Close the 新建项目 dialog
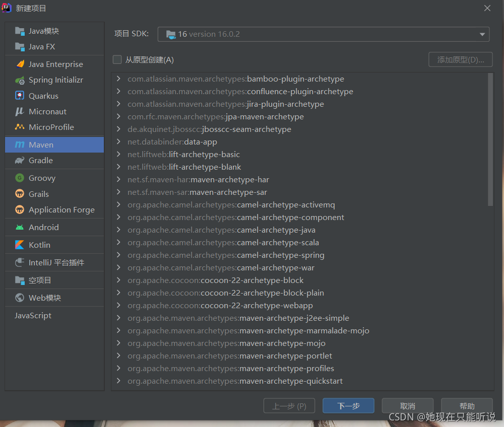 click(487, 9)
